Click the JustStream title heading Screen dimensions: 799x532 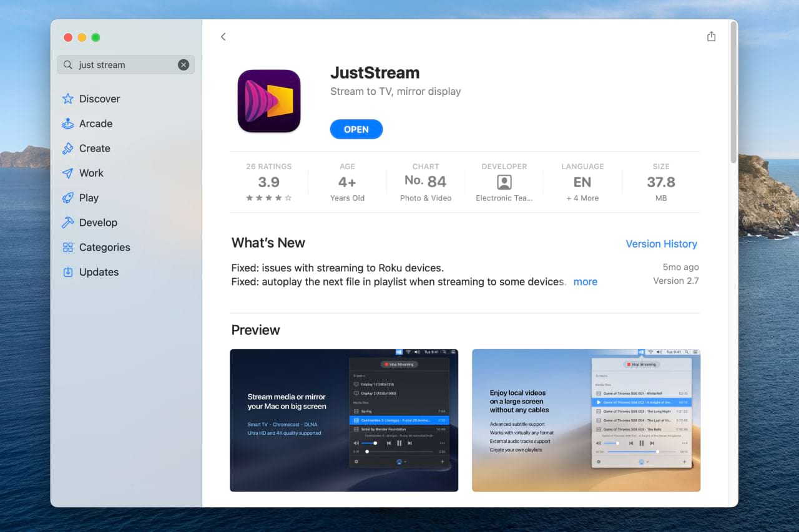[375, 73]
